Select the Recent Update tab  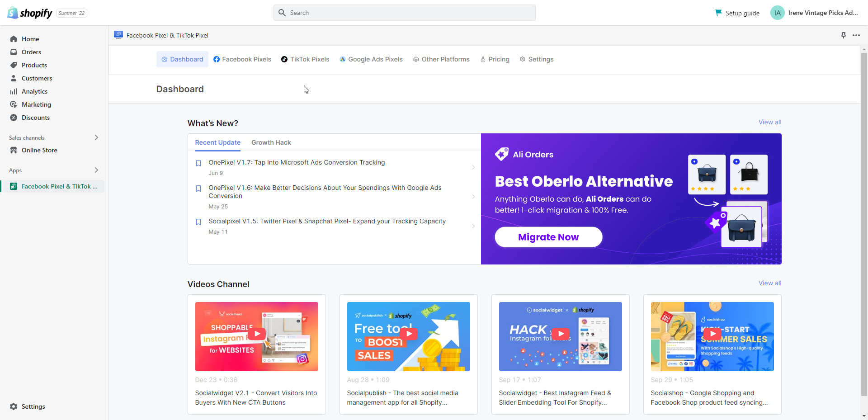[218, 142]
